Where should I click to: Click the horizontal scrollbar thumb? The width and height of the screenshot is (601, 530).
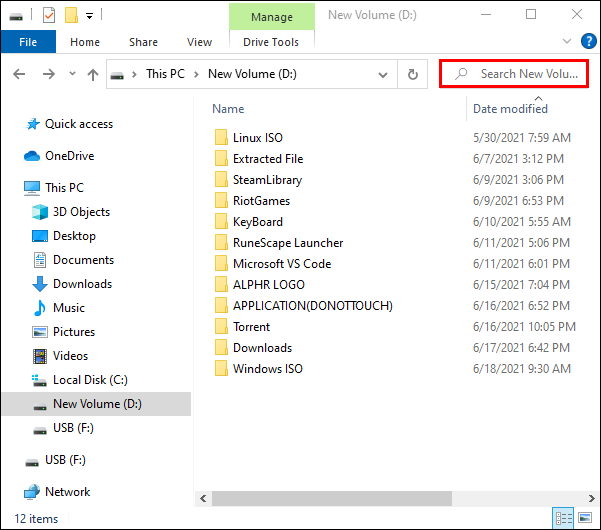click(x=332, y=499)
